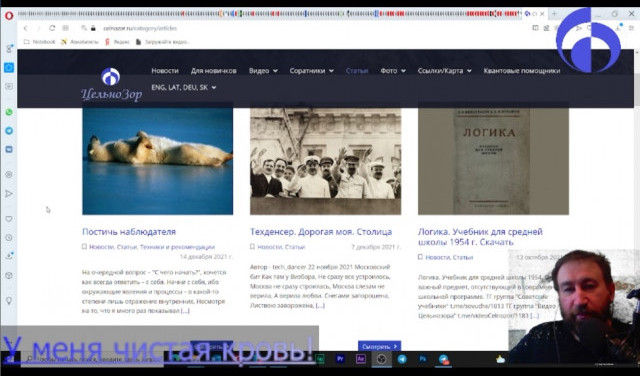
Task: Open the Notebook bookmark folder
Action: [x=40, y=42]
